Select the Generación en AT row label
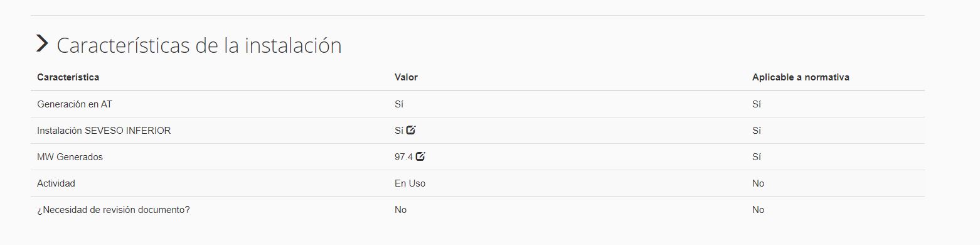Viewport: 980px width, 245px height. click(75, 104)
